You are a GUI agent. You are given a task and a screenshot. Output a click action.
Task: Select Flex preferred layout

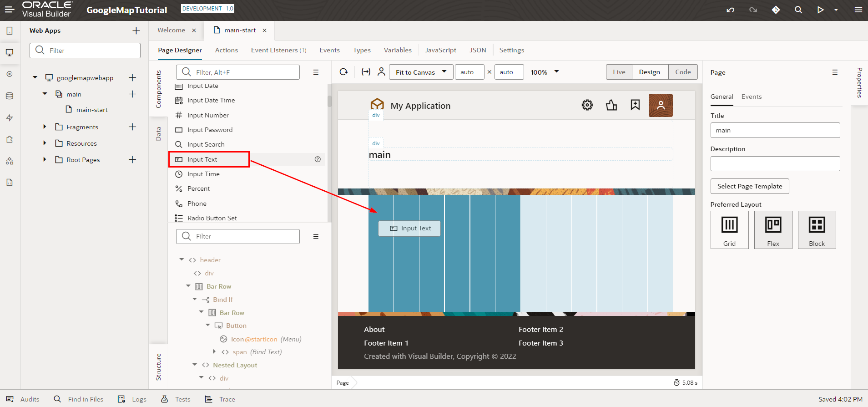pyautogui.click(x=773, y=229)
